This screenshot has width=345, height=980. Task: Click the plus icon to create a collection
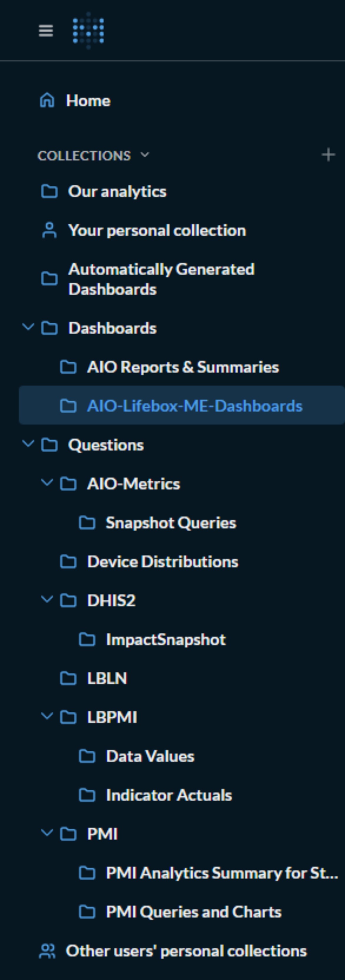click(328, 154)
